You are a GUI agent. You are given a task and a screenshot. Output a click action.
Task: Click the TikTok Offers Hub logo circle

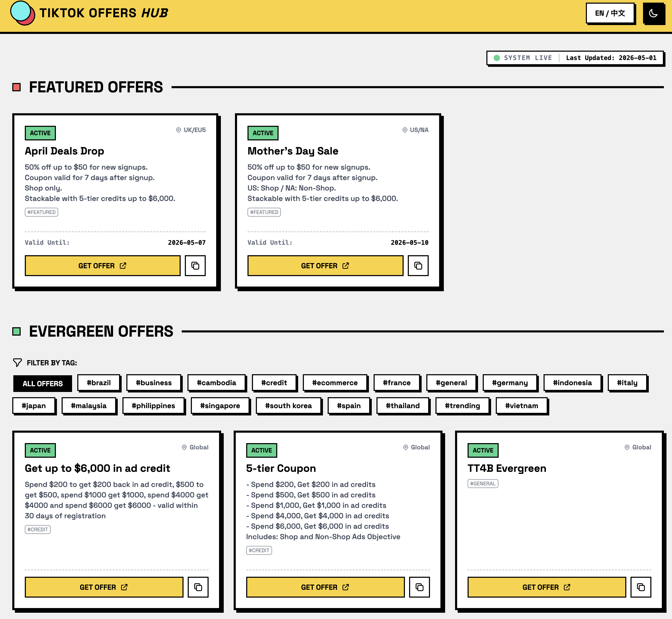(x=22, y=13)
